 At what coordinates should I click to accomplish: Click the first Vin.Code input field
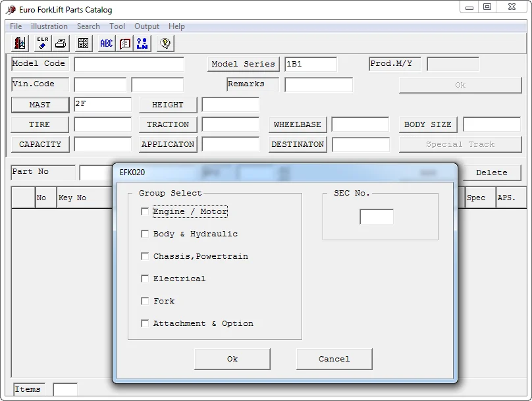coord(100,85)
